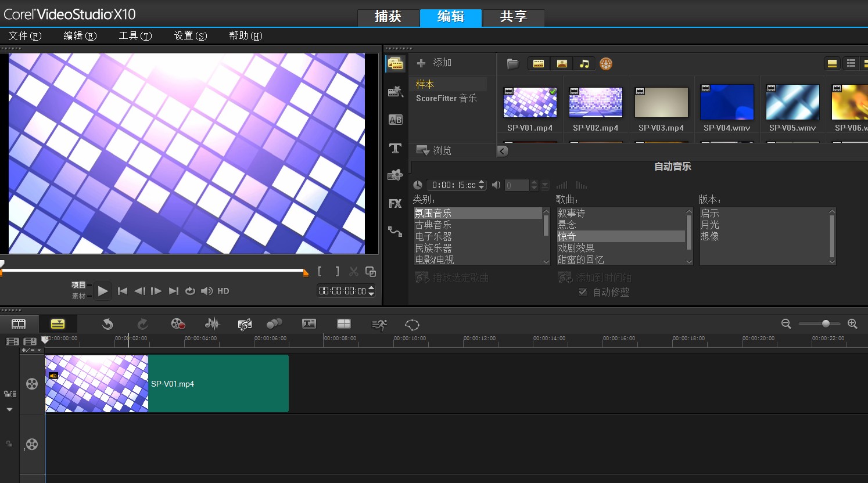Toggle showing photos in library

562,63
